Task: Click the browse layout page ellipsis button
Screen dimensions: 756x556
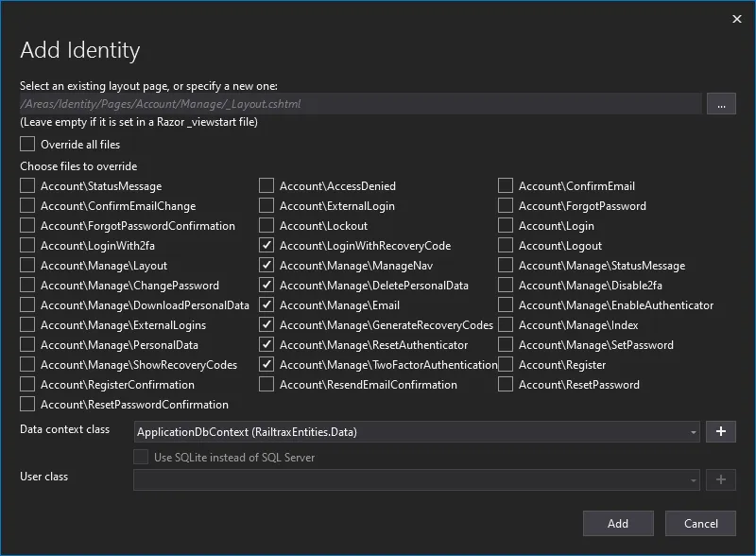Action: (721, 104)
